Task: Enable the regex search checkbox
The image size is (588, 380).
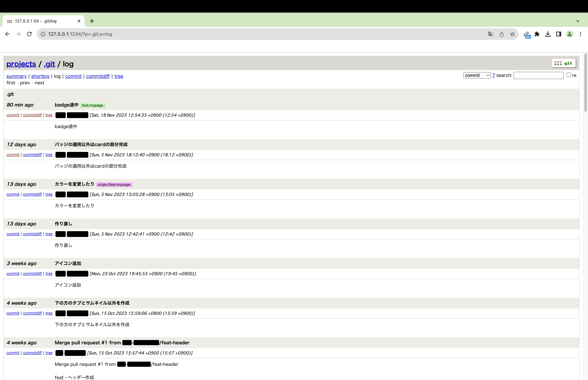Action: (x=568, y=75)
